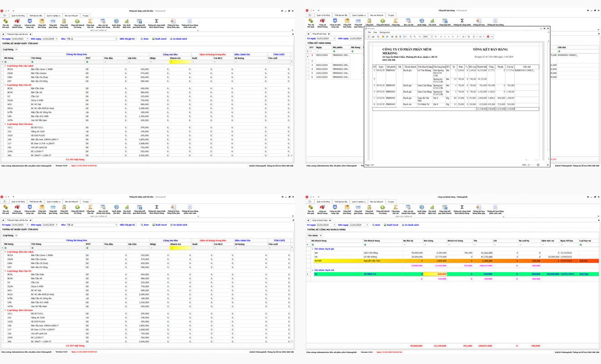The height and width of the screenshot is (364, 601).
Task: Click 'In danh sách' button in top-left window
Action: pyautogui.click(x=178, y=39)
